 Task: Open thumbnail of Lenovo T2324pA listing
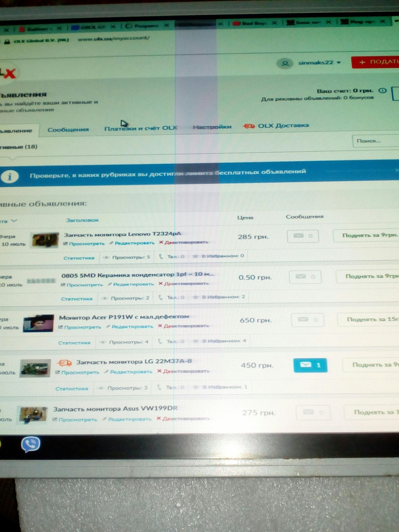(45, 240)
